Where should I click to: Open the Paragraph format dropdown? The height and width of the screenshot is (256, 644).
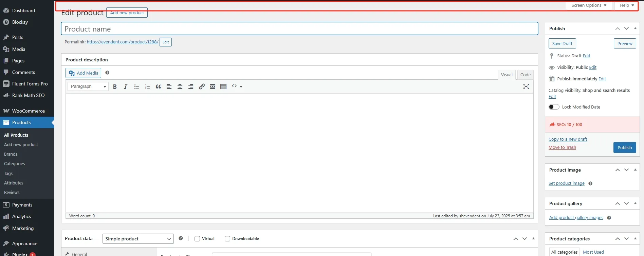(88, 86)
